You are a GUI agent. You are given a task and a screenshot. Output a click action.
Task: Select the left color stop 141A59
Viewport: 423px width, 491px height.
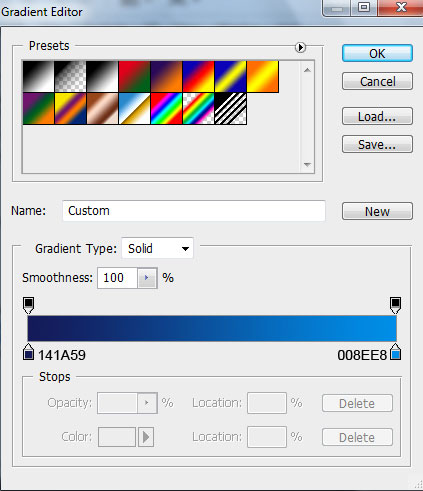coord(28,352)
